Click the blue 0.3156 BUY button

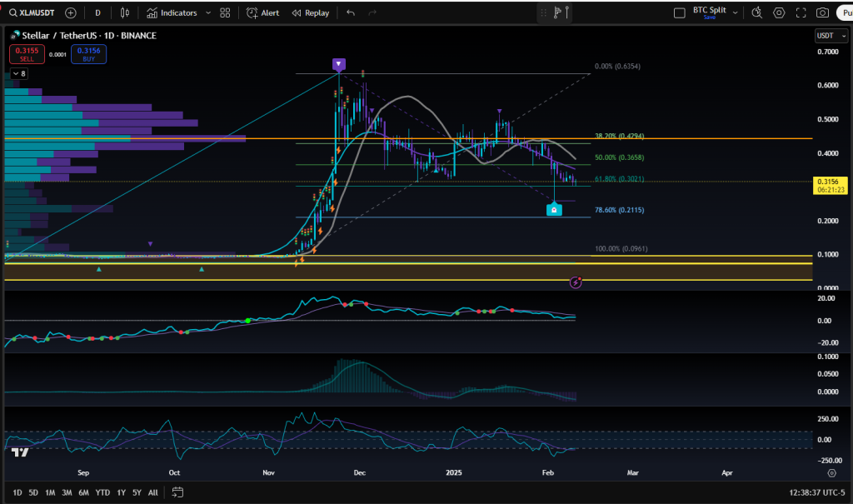tap(88, 54)
